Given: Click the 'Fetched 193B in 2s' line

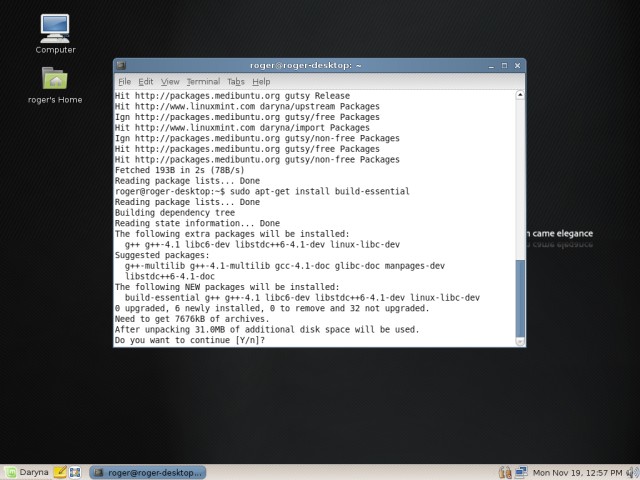Looking at the screenshot, I should tap(180, 170).
